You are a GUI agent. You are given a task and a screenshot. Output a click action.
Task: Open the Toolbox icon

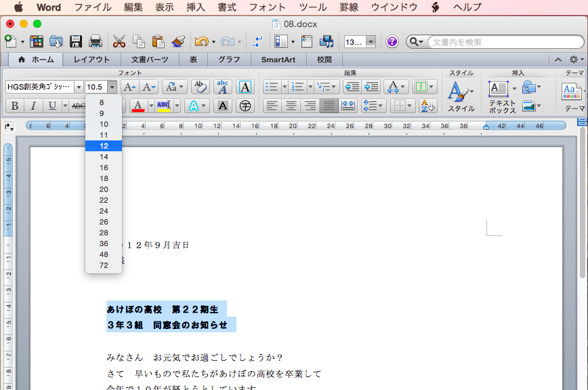[x=307, y=41]
